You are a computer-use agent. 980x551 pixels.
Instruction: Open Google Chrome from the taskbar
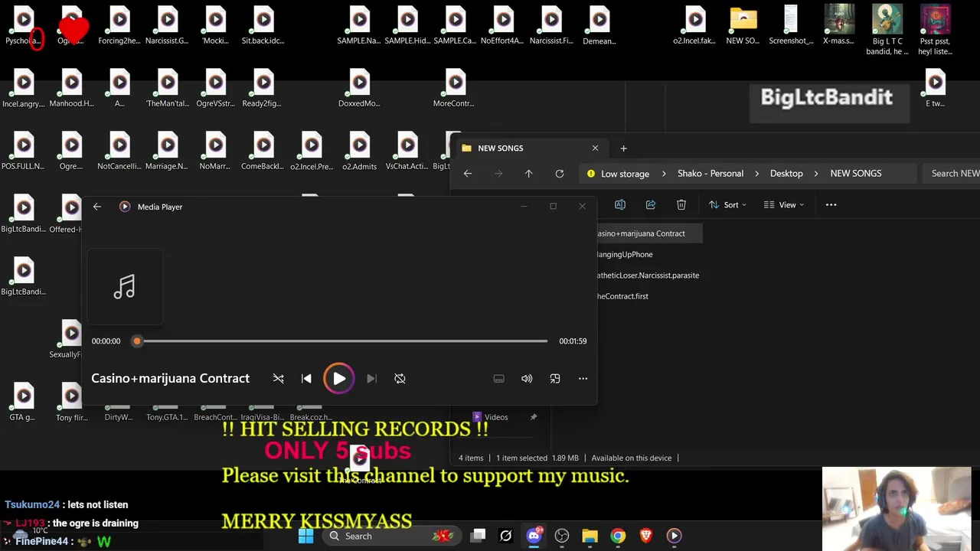618,536
